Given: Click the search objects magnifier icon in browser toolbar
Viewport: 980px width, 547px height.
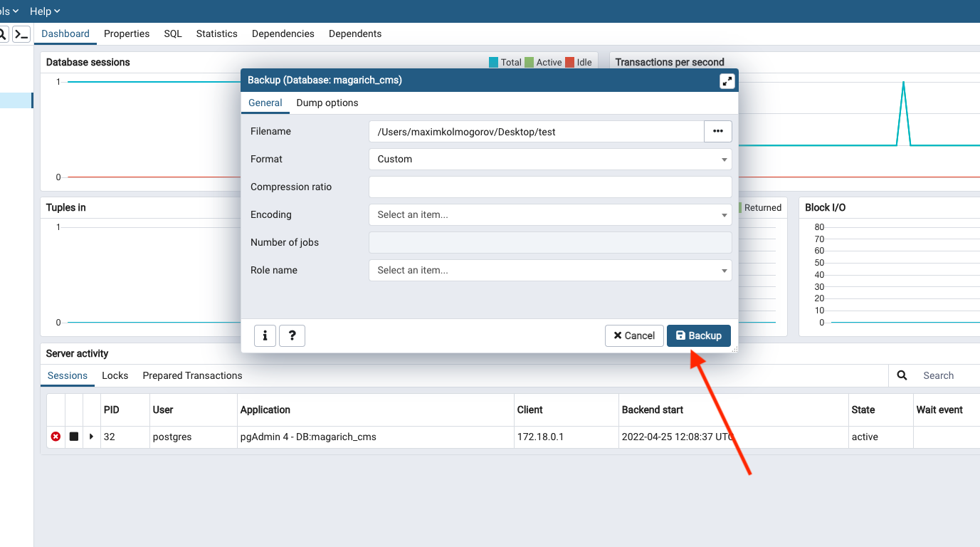Looking at the screenshot, I should click(3, 33).
